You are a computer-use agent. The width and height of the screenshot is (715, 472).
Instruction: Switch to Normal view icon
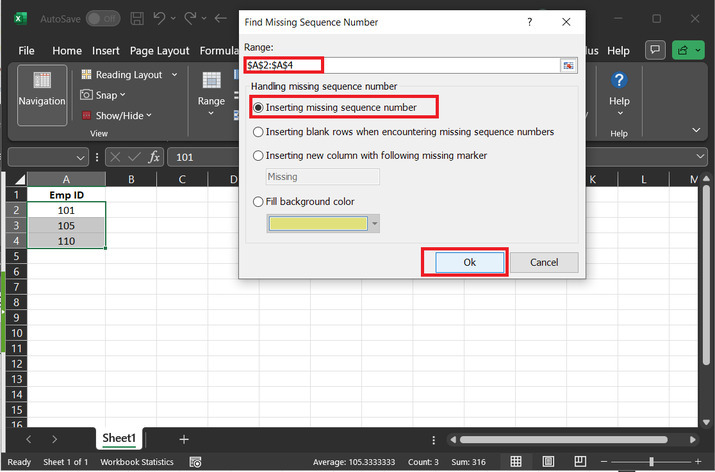[516, 462]
